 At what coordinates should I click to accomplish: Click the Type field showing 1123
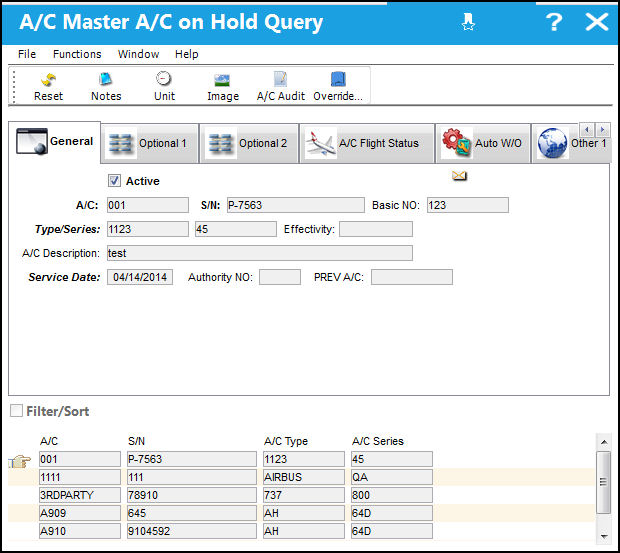[148, 229]
